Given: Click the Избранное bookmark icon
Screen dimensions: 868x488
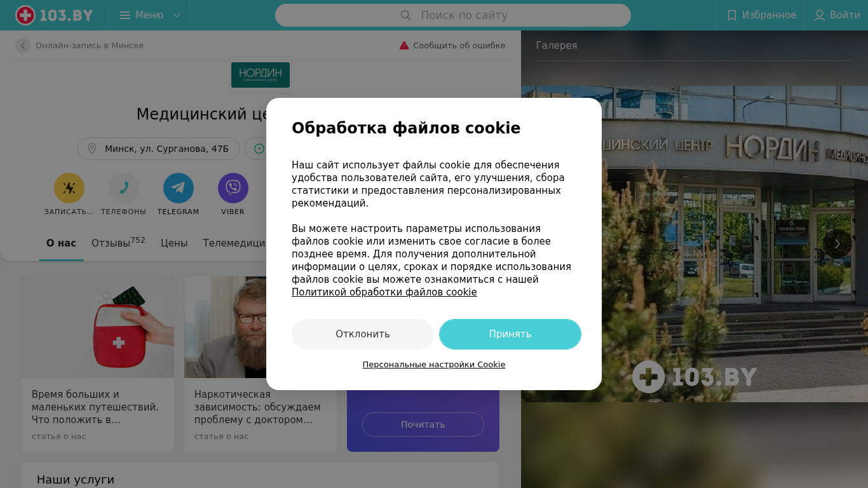Looking at the screenshot, I should (732, 15).
